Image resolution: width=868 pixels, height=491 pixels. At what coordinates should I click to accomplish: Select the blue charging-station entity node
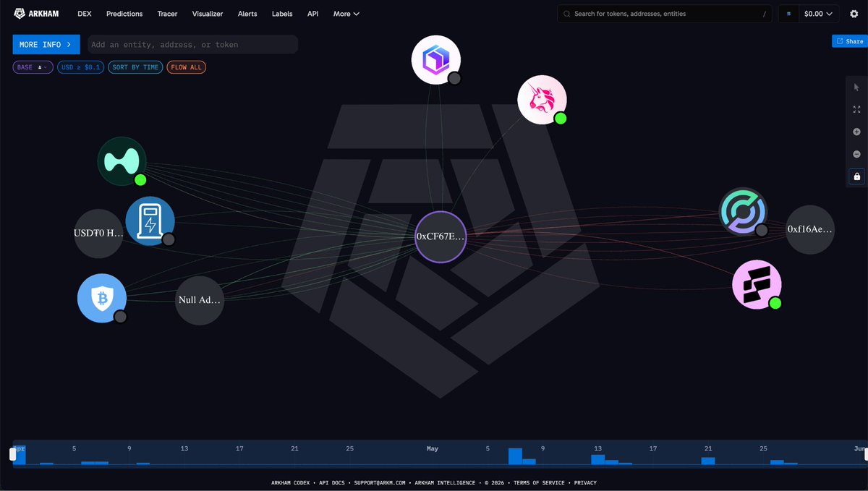click(x=150, y=221)
